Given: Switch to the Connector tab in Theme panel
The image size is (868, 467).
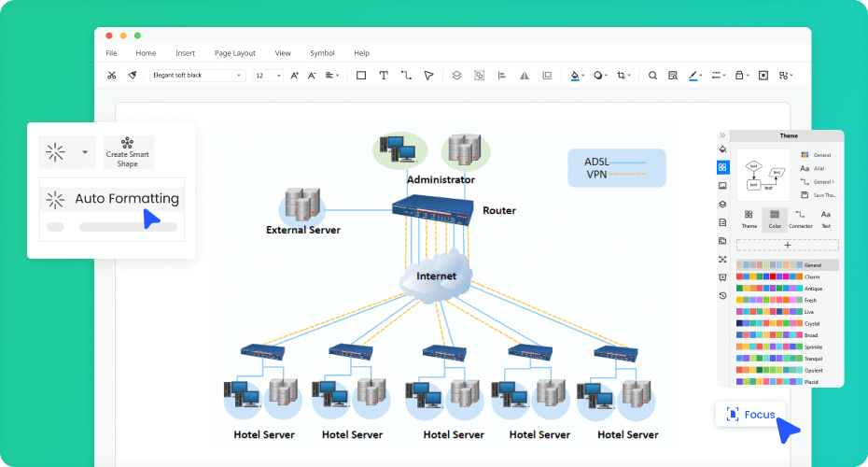Looking at the screenshot, I should click(x=800, y=219).
